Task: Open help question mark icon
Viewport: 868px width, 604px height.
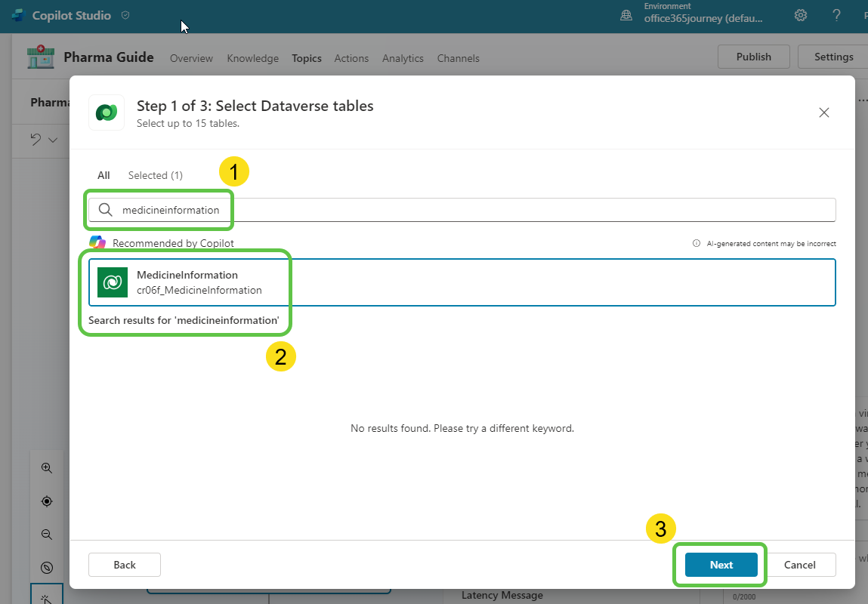Action: (x=836, y=16)
